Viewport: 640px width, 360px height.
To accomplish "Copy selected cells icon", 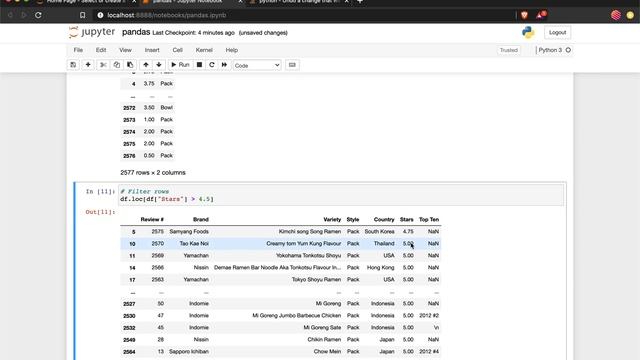I will [x=117, y=65].
